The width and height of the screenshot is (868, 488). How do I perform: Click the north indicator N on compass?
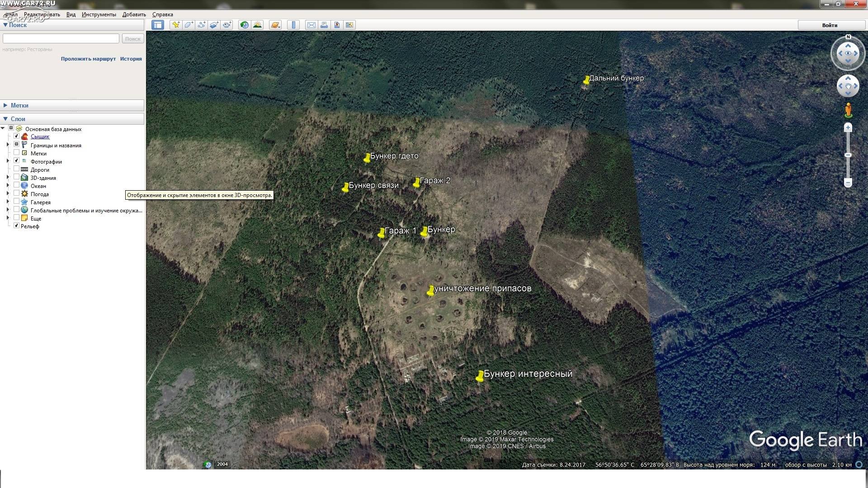tap(848, 37)
